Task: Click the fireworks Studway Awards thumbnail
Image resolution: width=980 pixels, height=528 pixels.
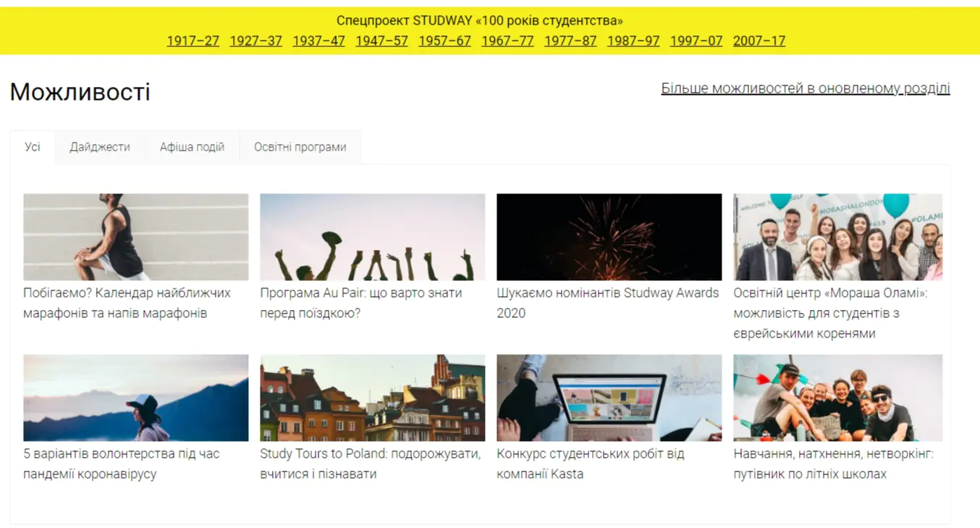Action: click(609, 237)
